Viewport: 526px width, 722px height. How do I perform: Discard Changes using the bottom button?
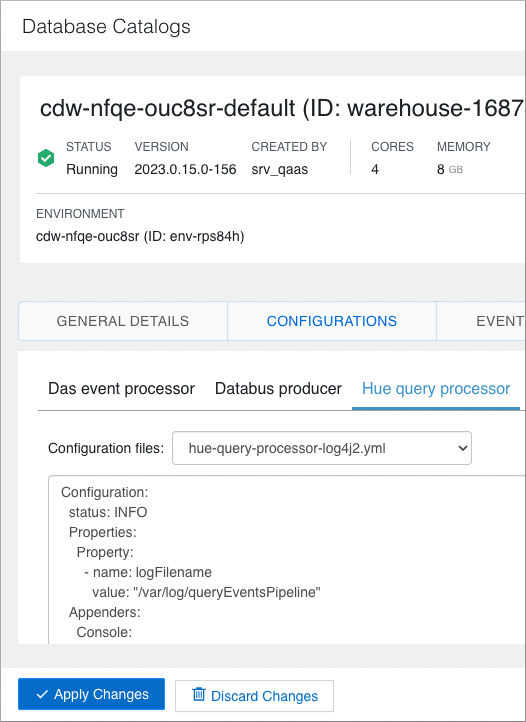254,696
